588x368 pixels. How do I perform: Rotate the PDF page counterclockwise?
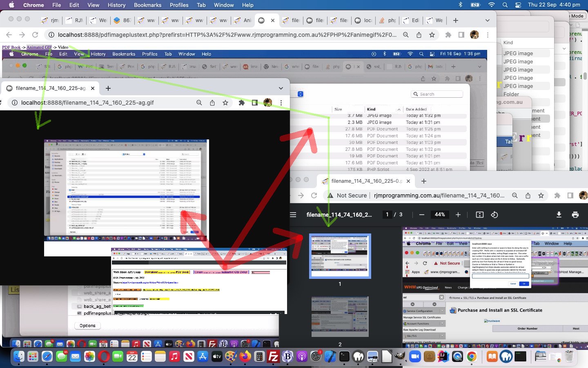click(494, 215)
